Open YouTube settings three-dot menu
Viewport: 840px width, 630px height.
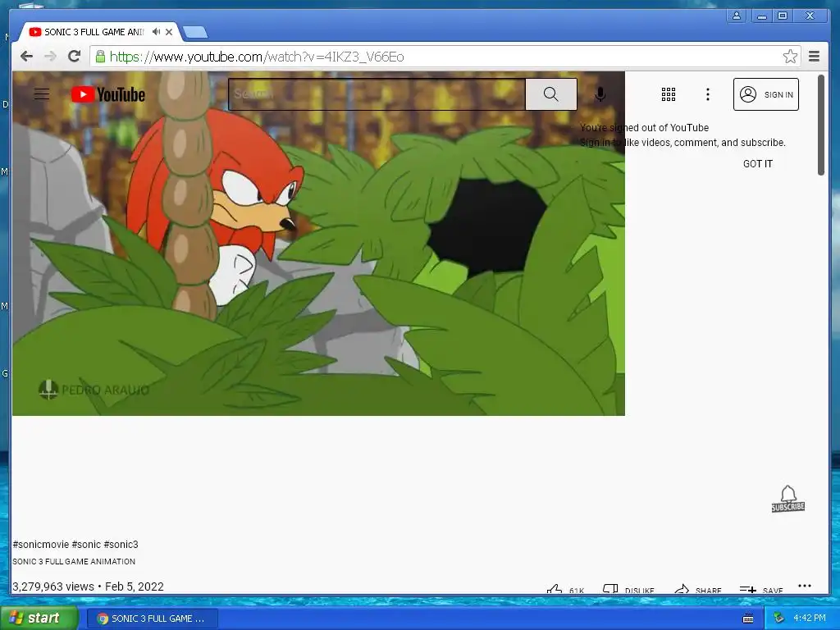pyautogui.click(x=708, y=94)
